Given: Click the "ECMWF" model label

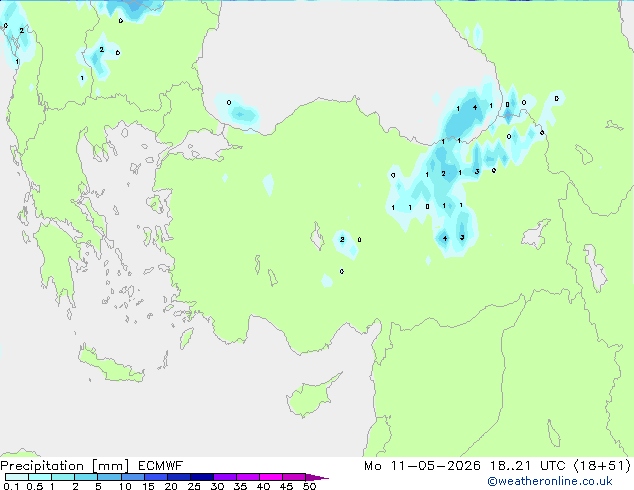Looking at the screenshot, I should click(x=161, y=466).
